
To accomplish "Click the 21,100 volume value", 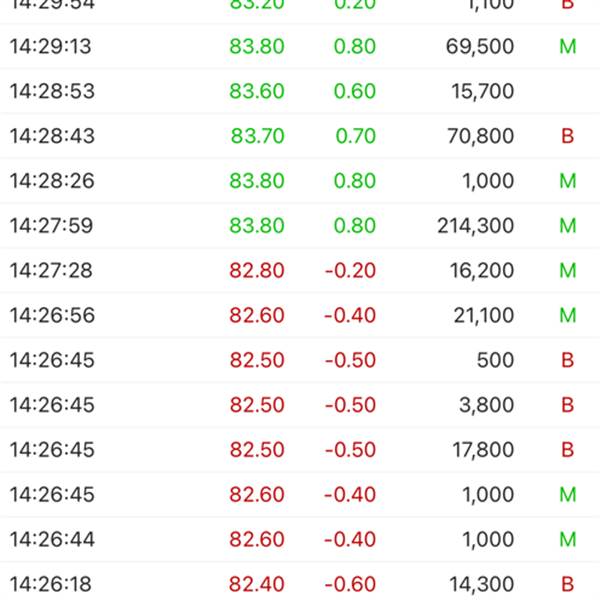I will 484,315.
